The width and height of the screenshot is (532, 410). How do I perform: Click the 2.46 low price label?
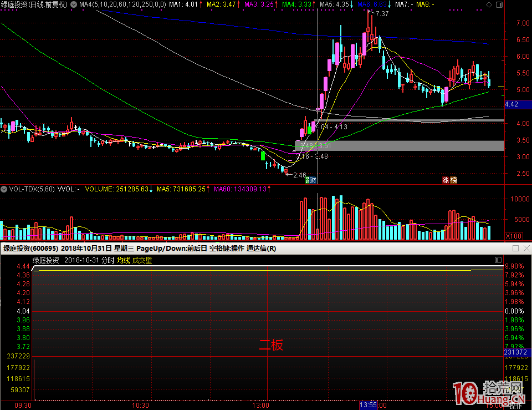[x=299, y=175]
